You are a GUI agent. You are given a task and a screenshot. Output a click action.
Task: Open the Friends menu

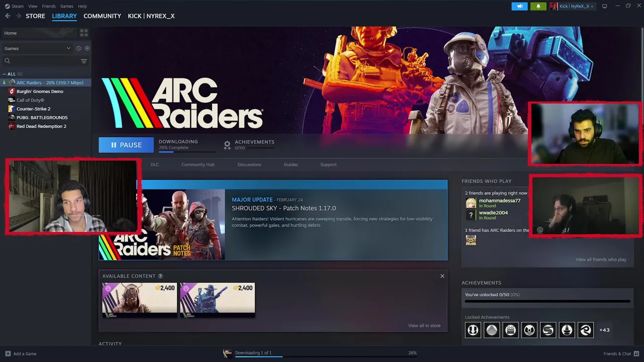click(x=49, y=6)
